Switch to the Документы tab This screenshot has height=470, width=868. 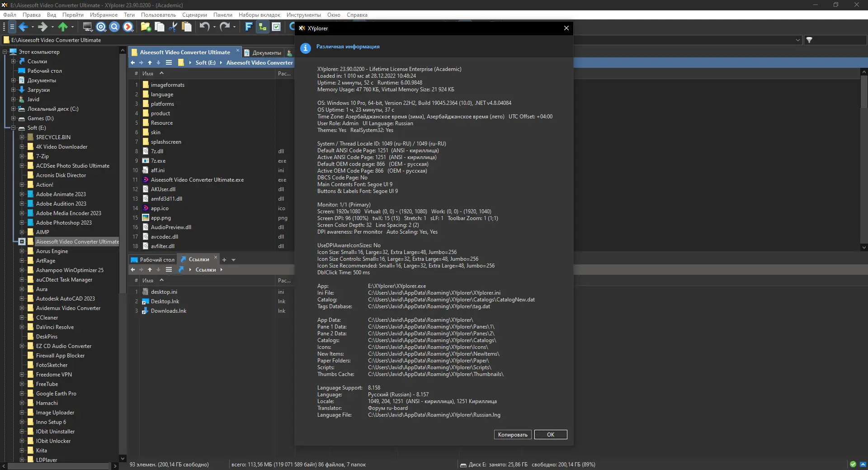pyautogui.click(x=267, y=52)
